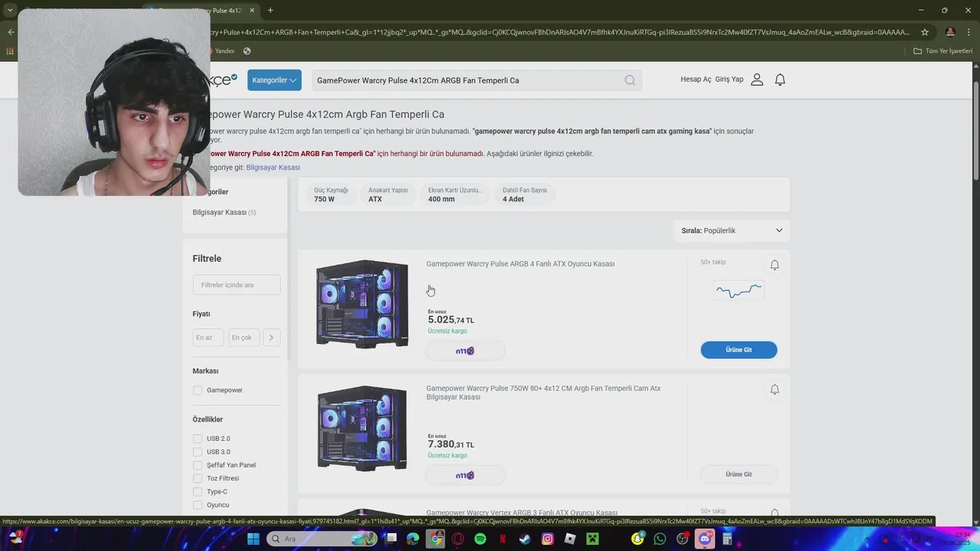Click first product Warcry Pulse ARGB case thumbnail
The image size is (980, 551).
click(x=362, y=305)
